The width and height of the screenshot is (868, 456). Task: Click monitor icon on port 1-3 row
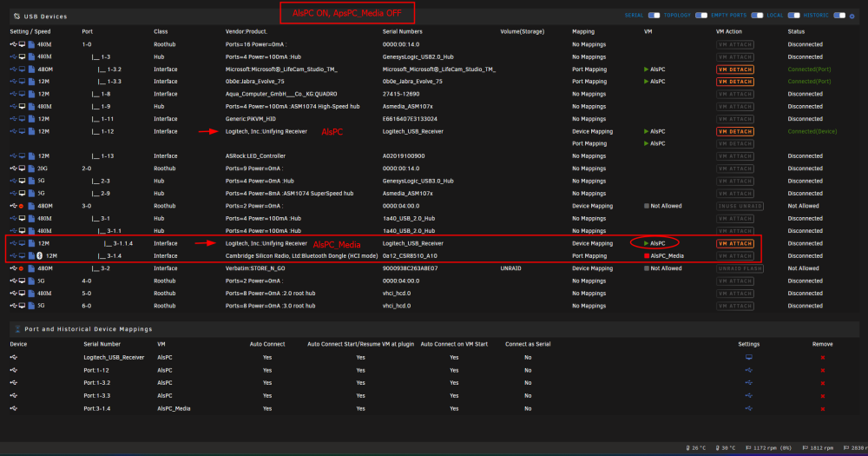[23, 56]
